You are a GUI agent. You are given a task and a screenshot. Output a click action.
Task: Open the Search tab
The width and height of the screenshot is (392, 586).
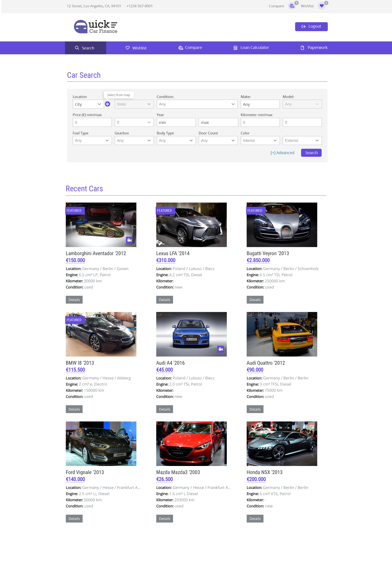(x=85, y=48)
